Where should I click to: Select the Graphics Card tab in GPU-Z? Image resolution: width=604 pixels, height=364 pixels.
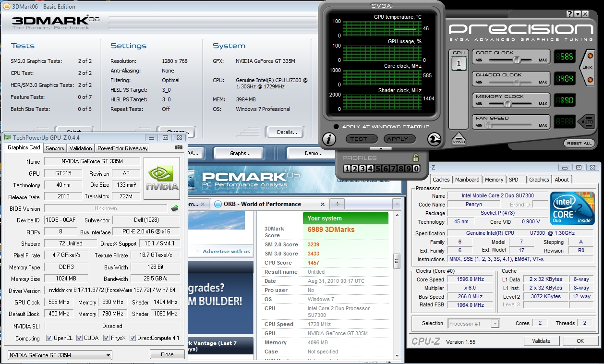pyautogui.click(x=24, y=147)
